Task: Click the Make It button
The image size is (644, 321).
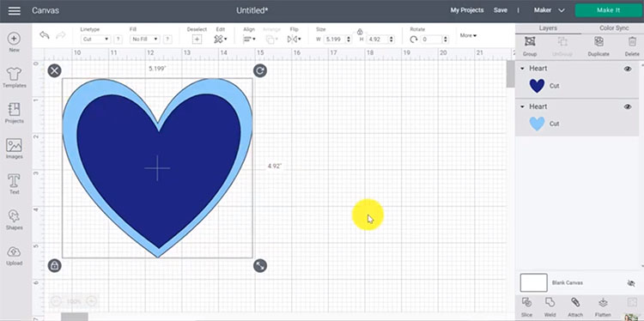Action: tap(608, 10)
